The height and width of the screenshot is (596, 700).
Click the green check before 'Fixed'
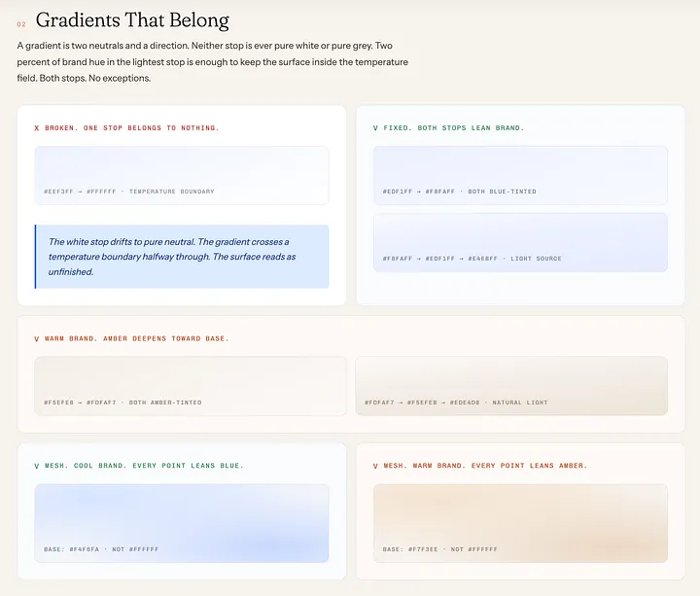coord(375,128)
